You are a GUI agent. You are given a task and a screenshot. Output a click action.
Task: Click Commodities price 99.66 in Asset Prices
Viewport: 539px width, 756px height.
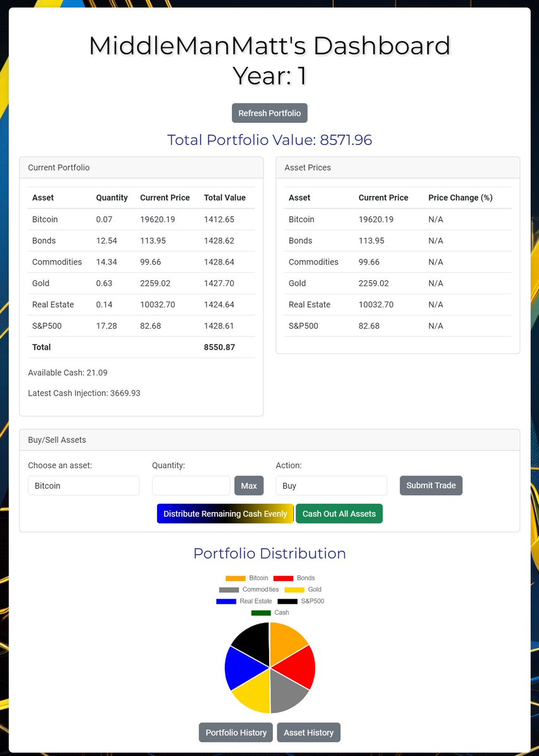tap(368, 262)
